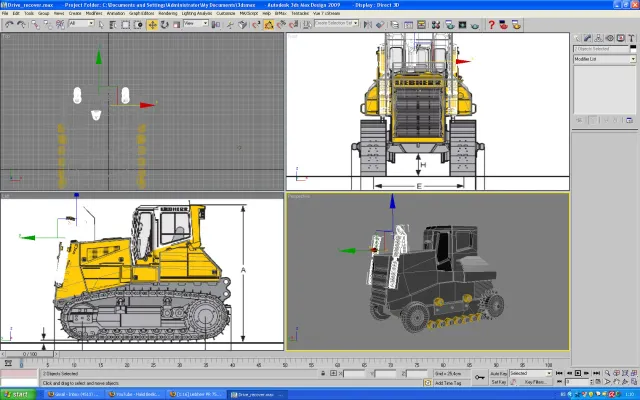640x400 pixels.
Task: Toggle Window/Crossing selection mode
Action: pyautogui.click(x=138, y=25)
